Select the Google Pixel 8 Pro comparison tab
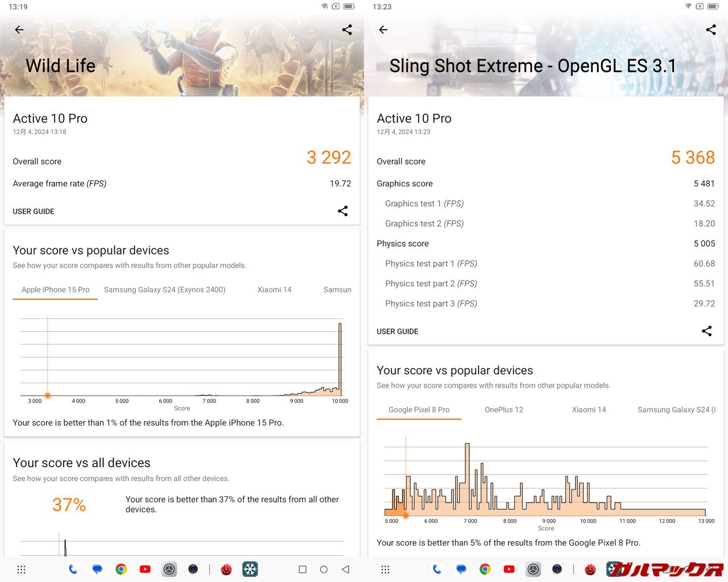 [419, 409]
